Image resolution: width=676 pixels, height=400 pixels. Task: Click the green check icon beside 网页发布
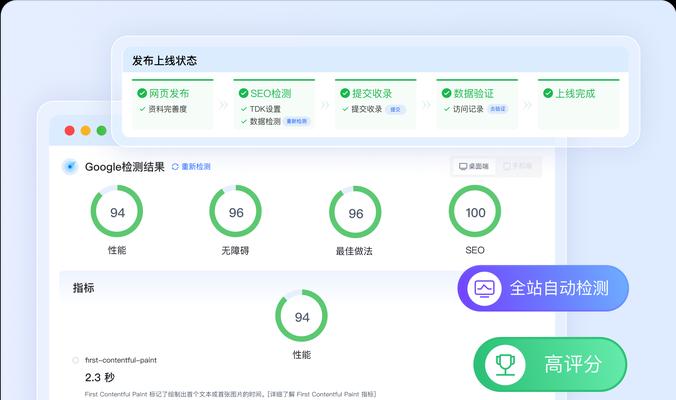pyautogui.click(x=142, y=93)
